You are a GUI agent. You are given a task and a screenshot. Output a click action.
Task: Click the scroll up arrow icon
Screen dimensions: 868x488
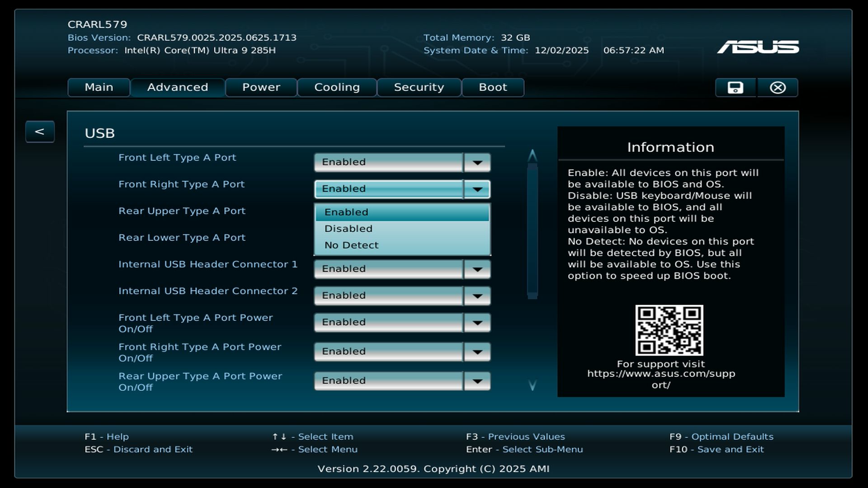coord(532,155)
